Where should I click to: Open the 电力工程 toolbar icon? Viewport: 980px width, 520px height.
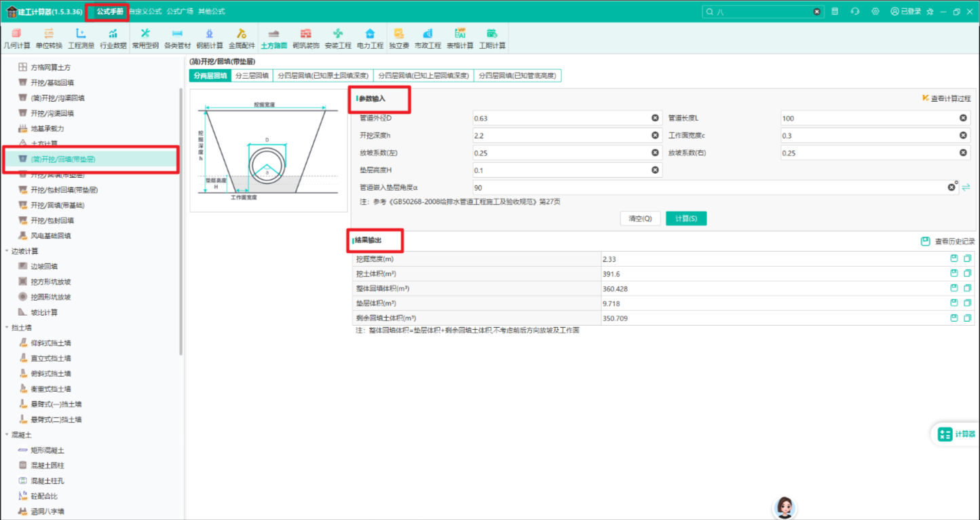pyautogui.click(x=370, y=39)
